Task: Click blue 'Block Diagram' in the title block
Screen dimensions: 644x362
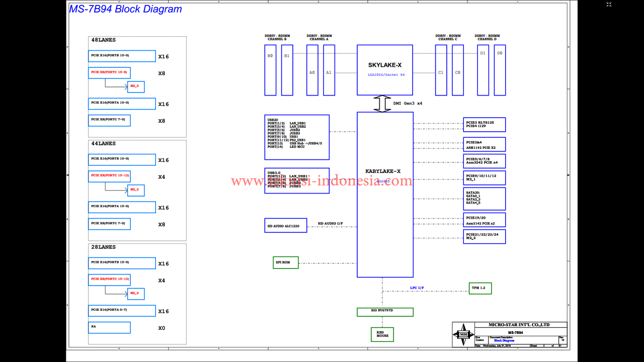Action: pyautogui.click(x=504, y=340)
